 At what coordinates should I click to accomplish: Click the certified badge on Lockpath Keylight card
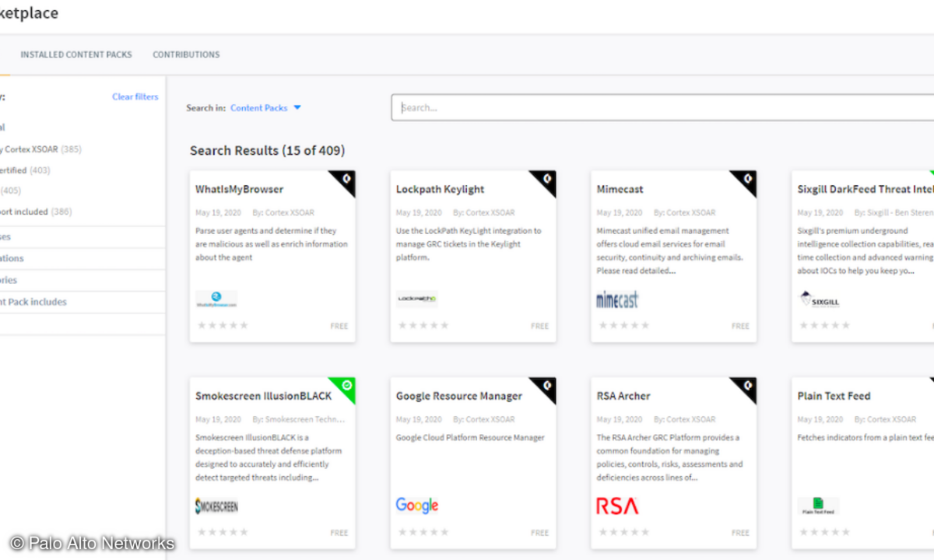click(546, 180)
